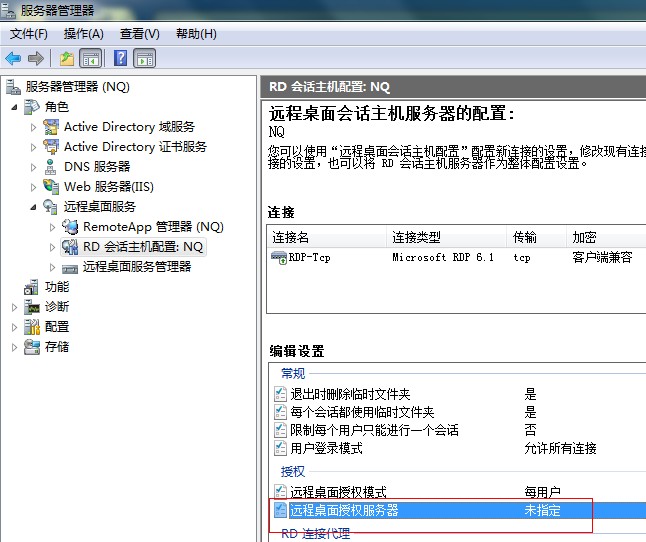Click the Web 服务器(IIS) icon

[x=51, y=187]
